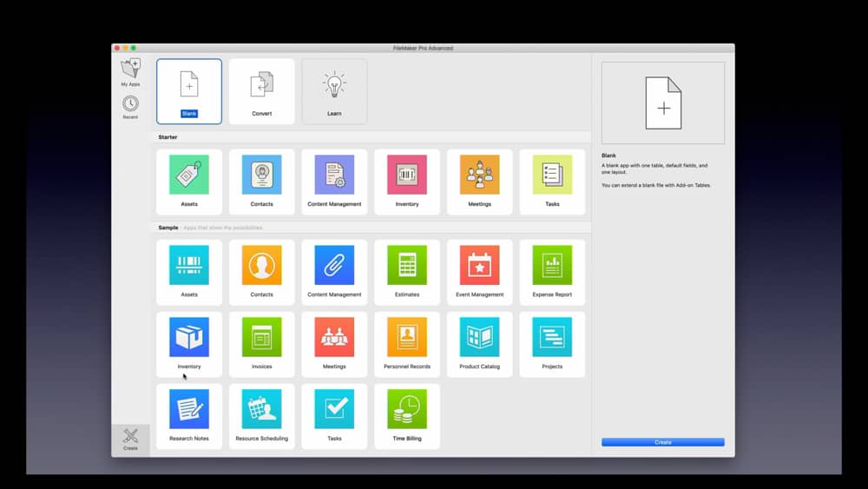Click the "Blank" title in details panel
The width and height of the screenshot is (868, 489).
point(608,155)
